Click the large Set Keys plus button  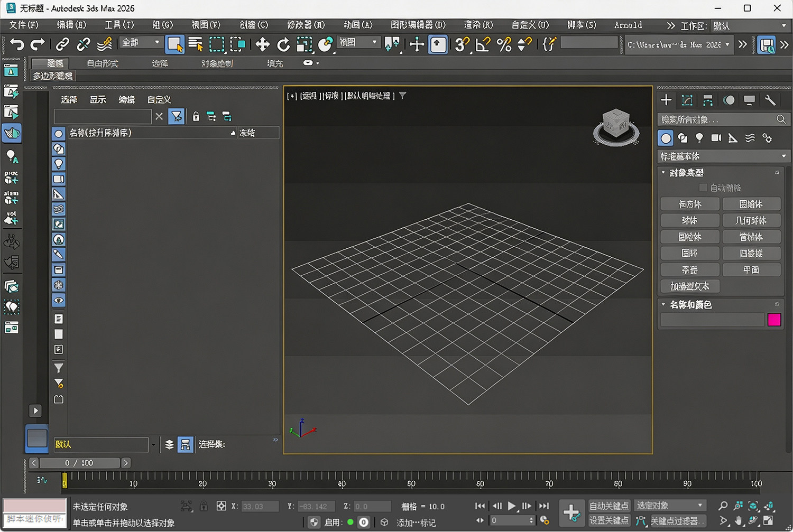pyautogui.click(x=571, y=513)
